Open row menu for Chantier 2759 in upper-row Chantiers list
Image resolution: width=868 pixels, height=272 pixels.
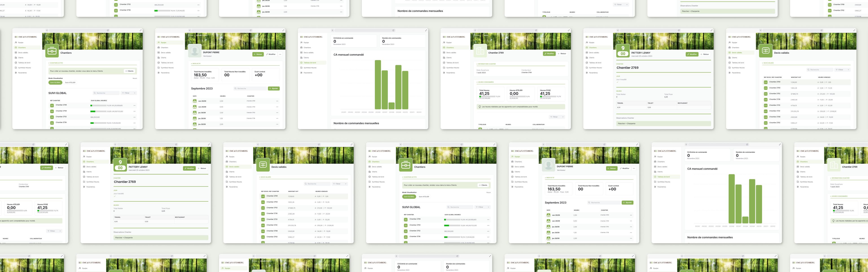coord(134,111)
